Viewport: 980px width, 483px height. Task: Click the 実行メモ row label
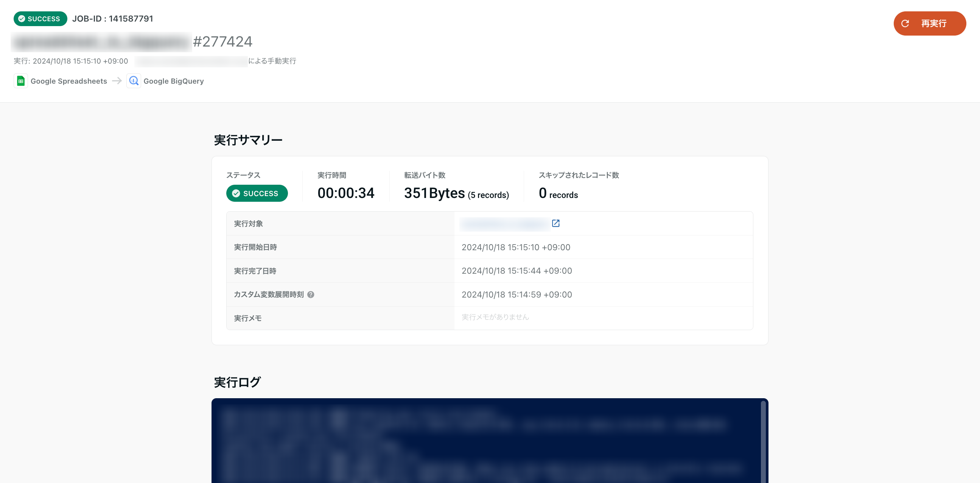(x=248, y=318)
